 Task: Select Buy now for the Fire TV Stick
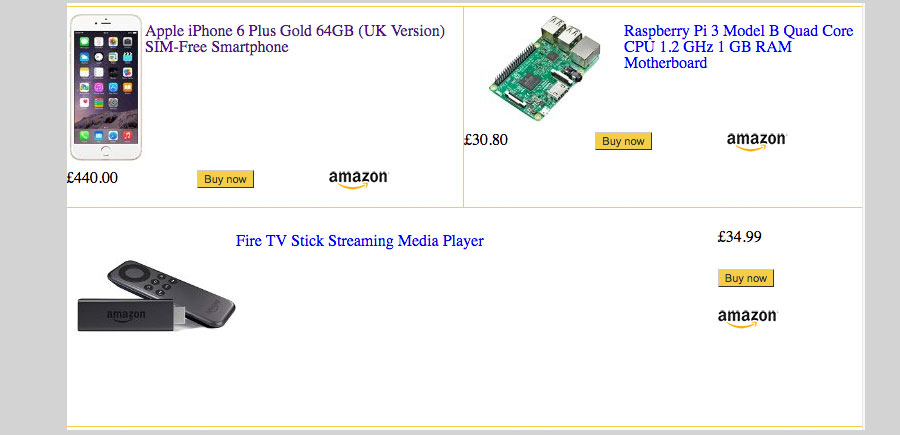pos(746,278)
